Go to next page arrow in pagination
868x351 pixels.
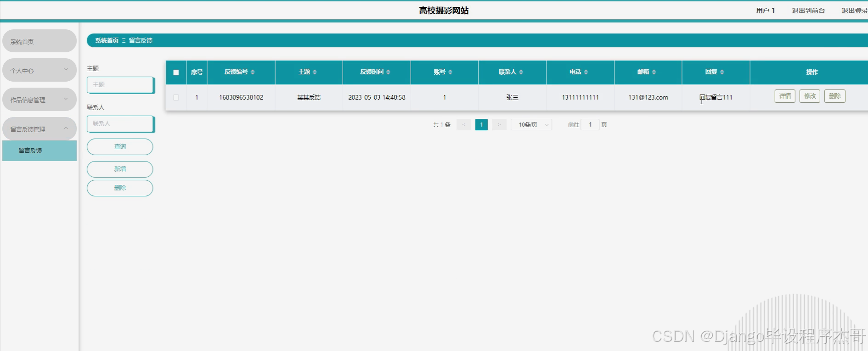[499, 125]
